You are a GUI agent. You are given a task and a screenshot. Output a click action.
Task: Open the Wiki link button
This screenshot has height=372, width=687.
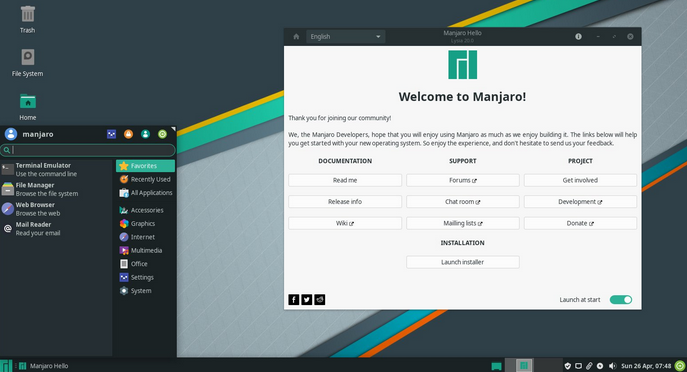[345, 223]
